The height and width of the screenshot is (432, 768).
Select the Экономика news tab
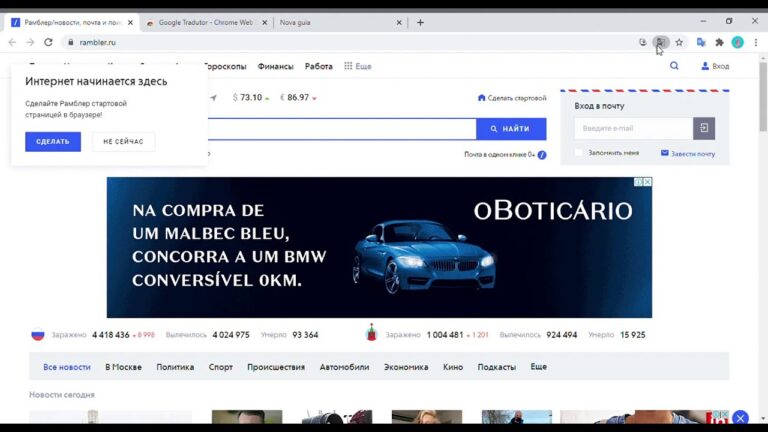pyautogui.click(x=406, y=367)
